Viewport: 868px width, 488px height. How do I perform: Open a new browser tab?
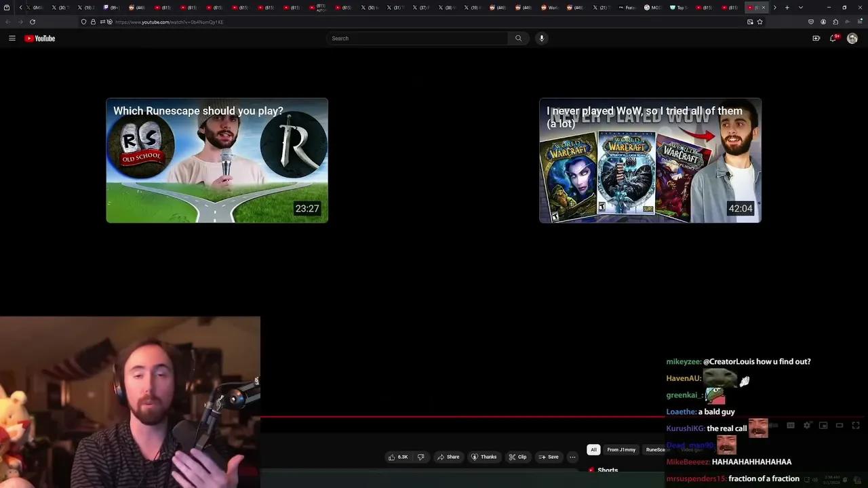pyautogui.click(x=787, y=7)
